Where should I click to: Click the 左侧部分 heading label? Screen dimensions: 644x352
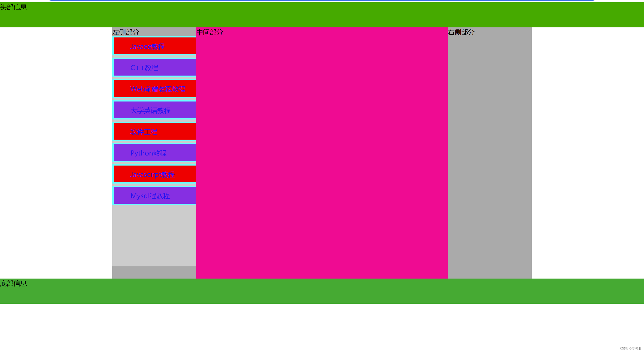[x=126, y=32]
